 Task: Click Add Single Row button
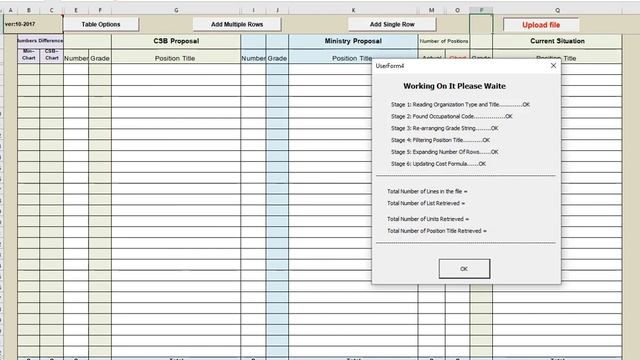coord(392,24)
